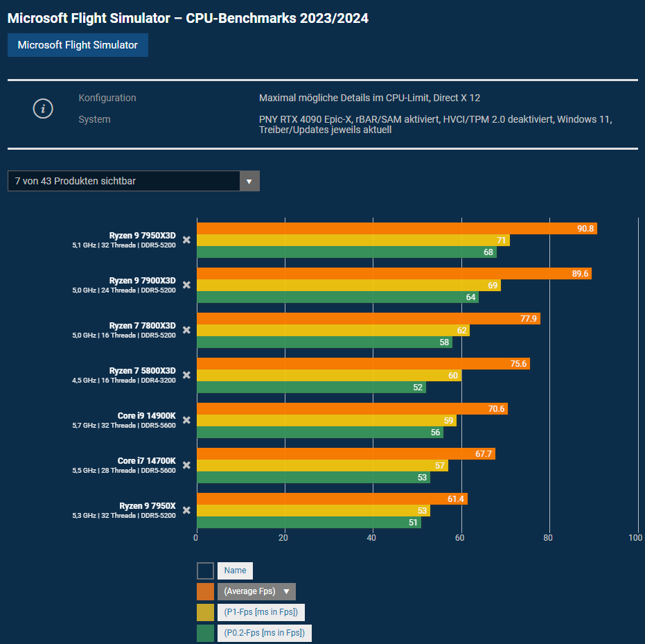Click the green bar value 64
The height and width of the screenshot is (644, 645).
[470, 297]
